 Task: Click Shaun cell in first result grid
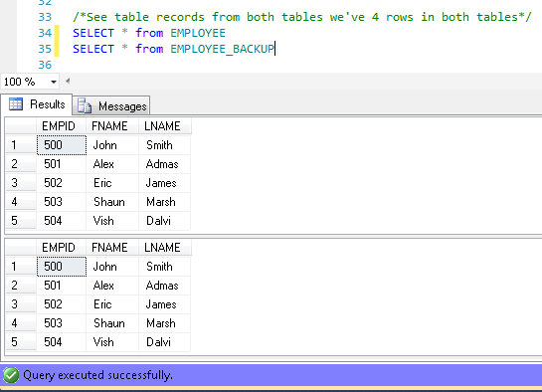[112, 202]
